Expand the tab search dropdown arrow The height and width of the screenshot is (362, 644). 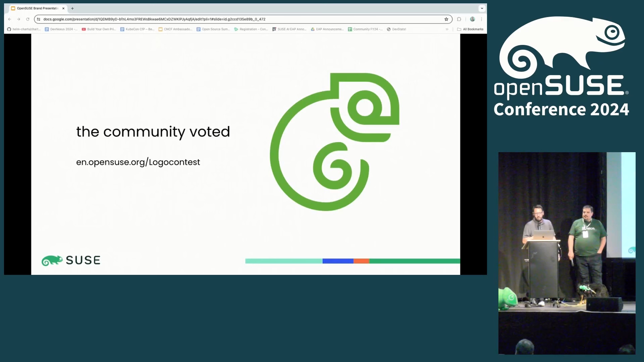click(x=482, y=8)
